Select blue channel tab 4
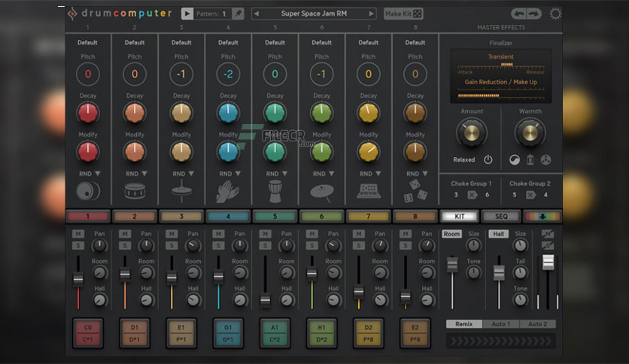 click(228, 217)
